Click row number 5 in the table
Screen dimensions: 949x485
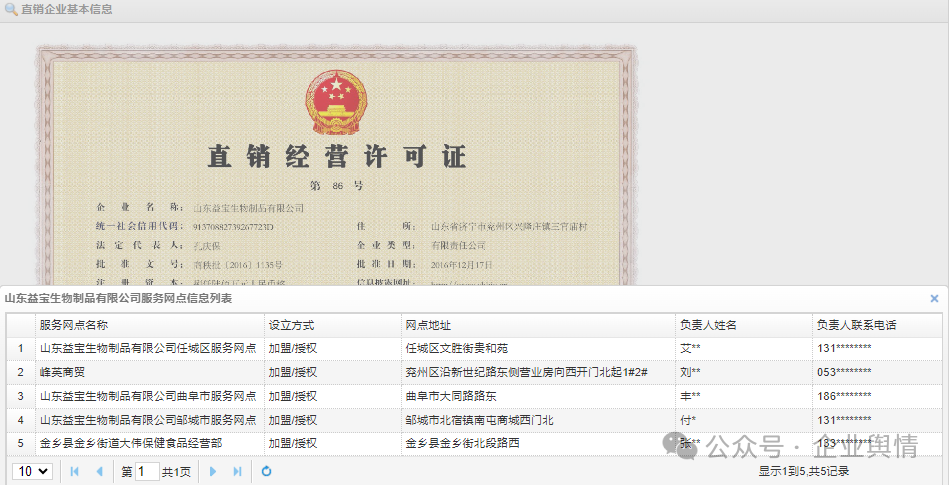pos(21,443)
